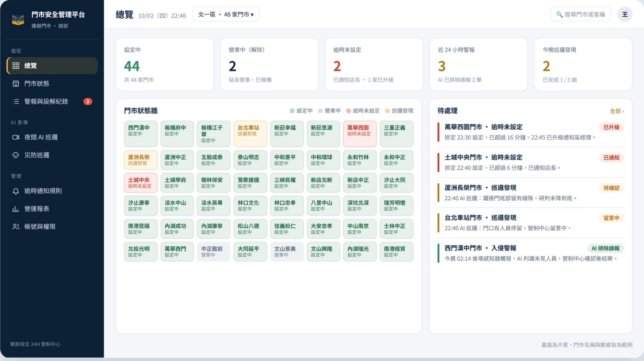Open the 近 24 小時警報 card
The width and height of the screenshot is (644, 361).
point(479,64)
